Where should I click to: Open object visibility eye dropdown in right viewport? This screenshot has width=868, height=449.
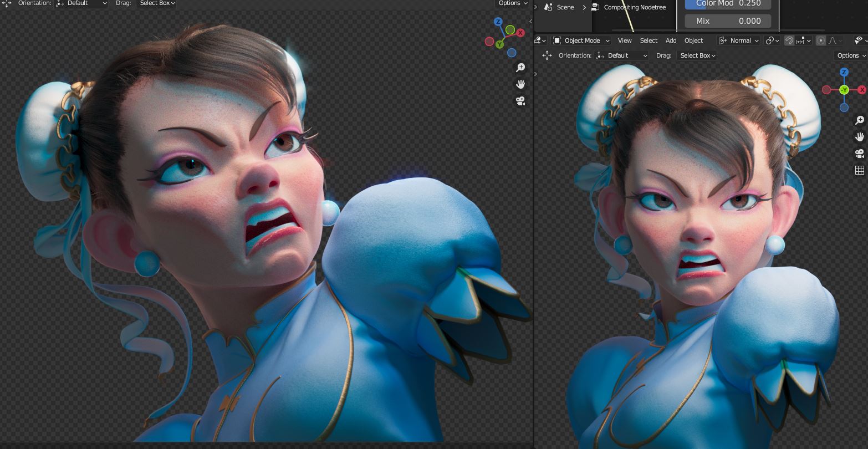pyautogui.click(x=860, y=40)
